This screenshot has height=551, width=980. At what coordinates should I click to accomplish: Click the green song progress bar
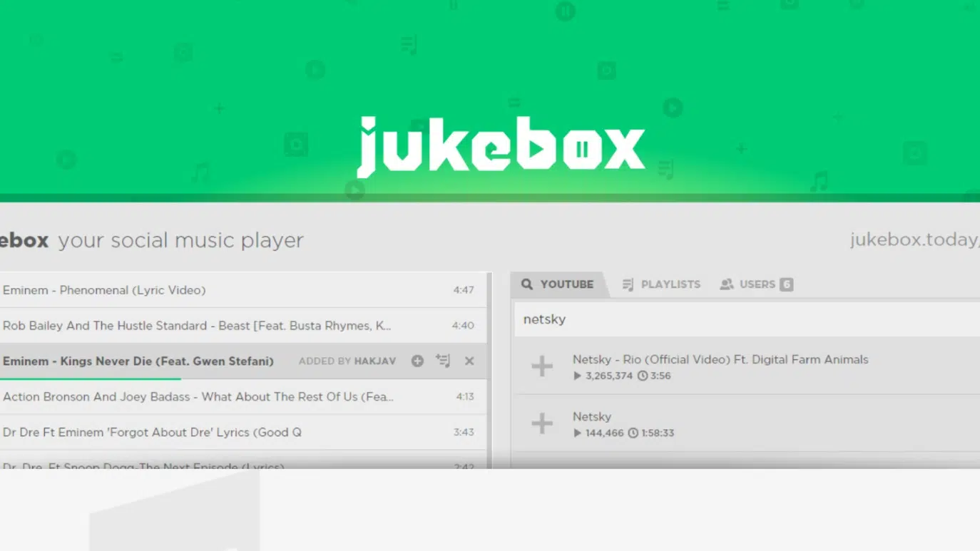click(91, 379)
